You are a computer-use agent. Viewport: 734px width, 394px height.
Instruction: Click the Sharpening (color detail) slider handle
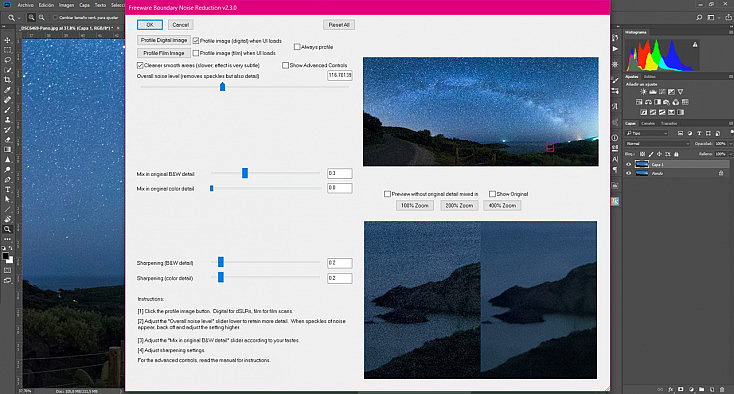221,277
